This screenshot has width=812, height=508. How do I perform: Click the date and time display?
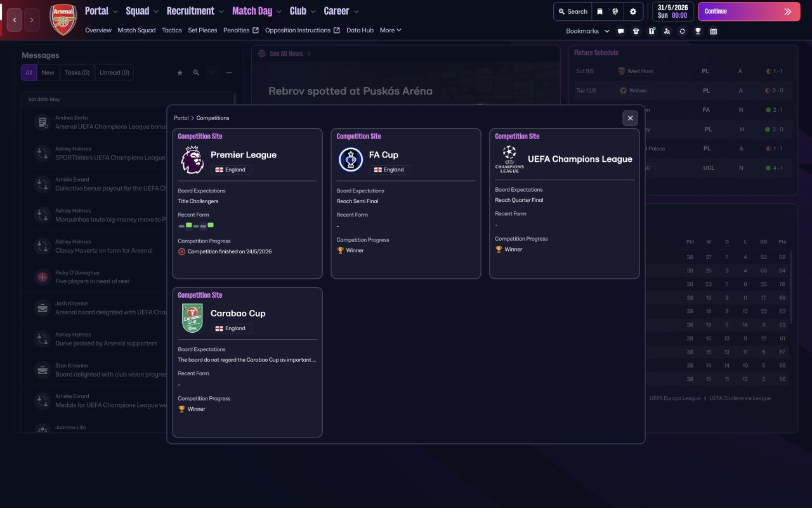tap(672, 11)
